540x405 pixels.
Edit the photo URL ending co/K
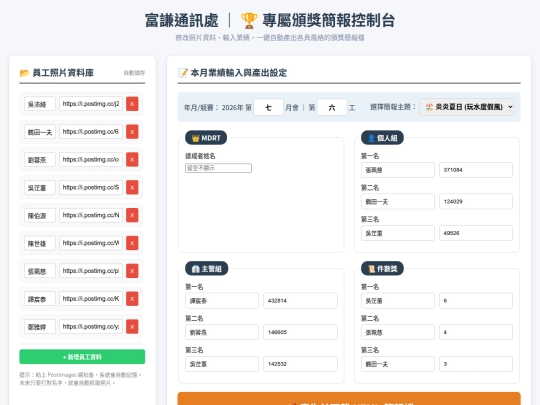[x=91, y=299]
